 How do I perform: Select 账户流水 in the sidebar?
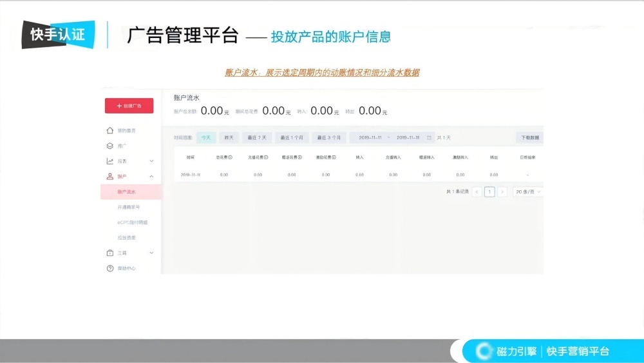(131, 192)
